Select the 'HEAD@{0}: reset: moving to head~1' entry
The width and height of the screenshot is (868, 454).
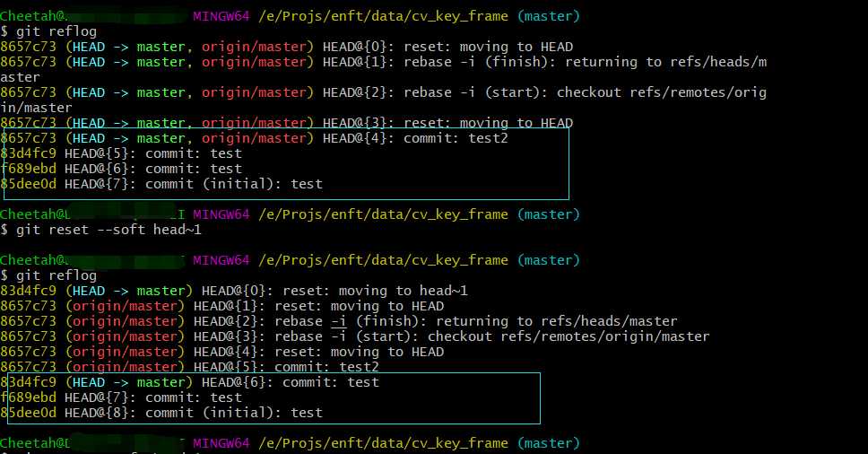click(234, 291)
